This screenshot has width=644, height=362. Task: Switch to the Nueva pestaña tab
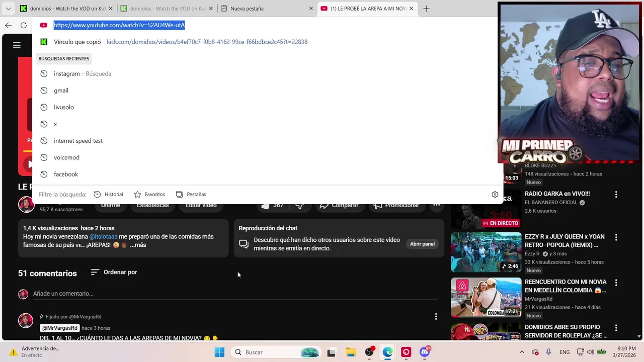pos(267,9)
